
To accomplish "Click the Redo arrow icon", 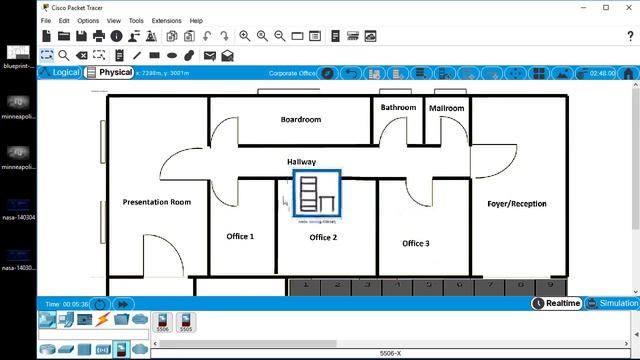I will [x=224, y=36].
